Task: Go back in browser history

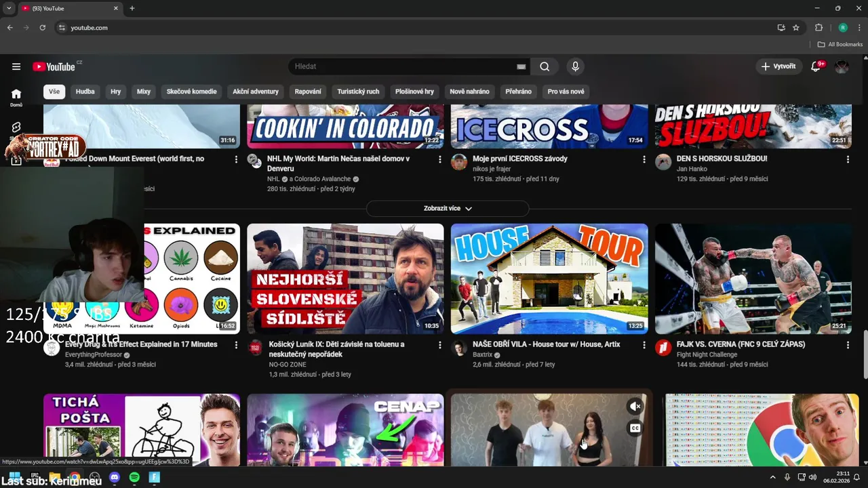Action: (x=9, y=28)
